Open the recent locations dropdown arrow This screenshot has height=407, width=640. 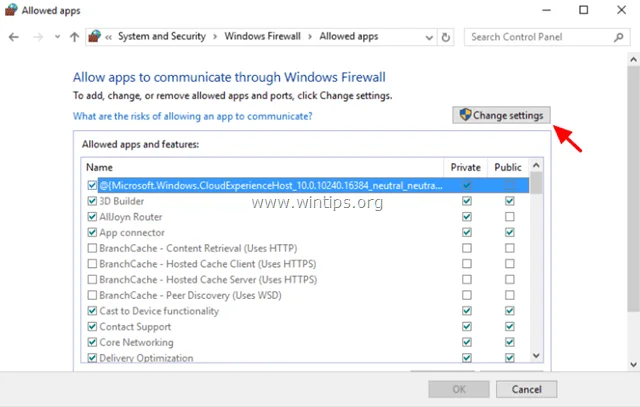(x=57, y=37)
